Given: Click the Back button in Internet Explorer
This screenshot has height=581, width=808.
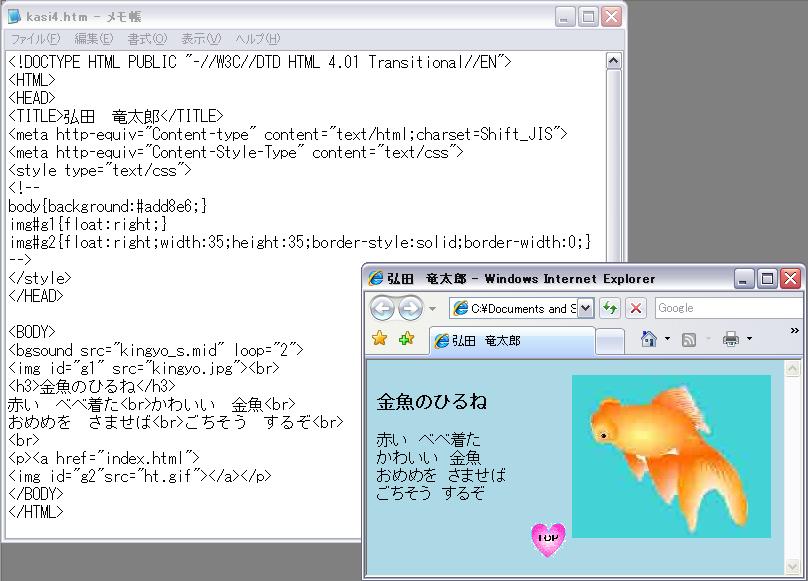Looking at the screenshot, I should click(x=382, y=308).
